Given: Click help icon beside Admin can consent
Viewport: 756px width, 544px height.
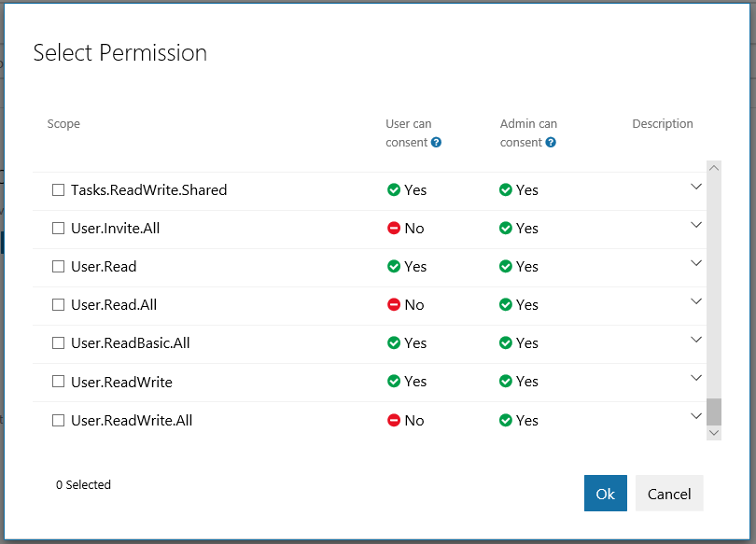Looking at the screenshot, I should (551, 143).
